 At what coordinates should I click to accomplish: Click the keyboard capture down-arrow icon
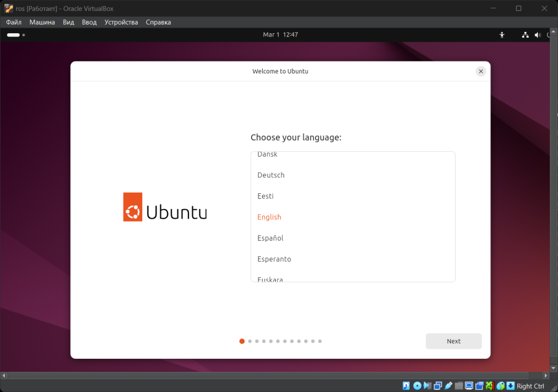[x=510, y=385]
